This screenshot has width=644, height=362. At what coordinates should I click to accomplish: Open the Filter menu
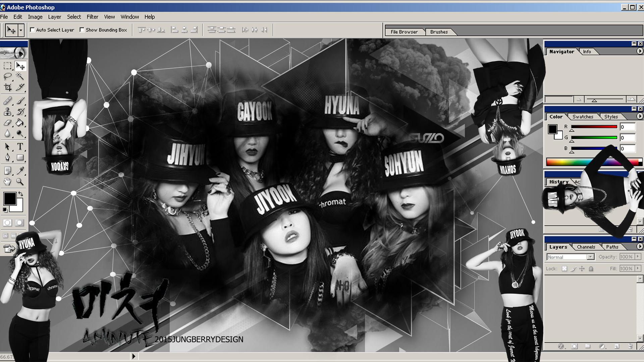92,17
